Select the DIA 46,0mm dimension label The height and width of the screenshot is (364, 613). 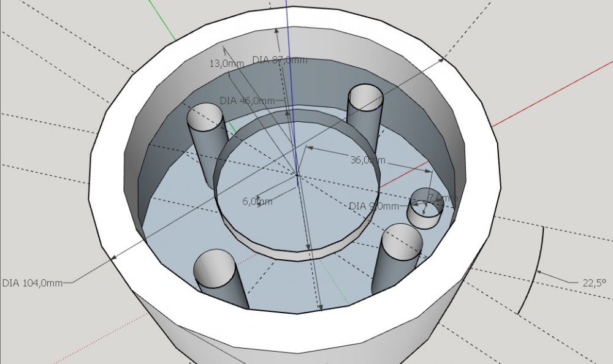tap(248, 100)
